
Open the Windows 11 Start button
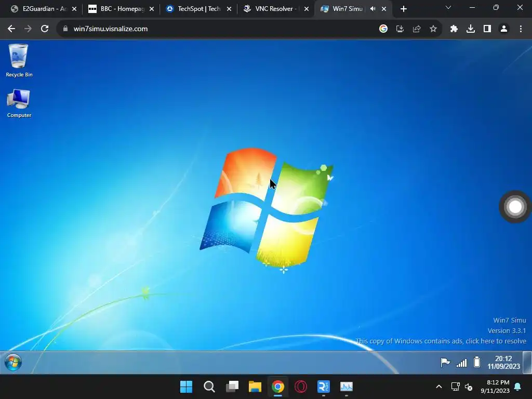click(x=186, y=387)
